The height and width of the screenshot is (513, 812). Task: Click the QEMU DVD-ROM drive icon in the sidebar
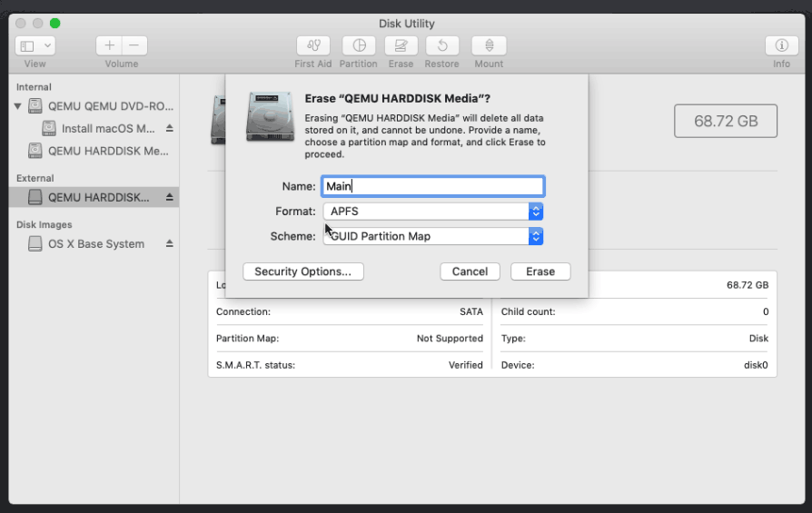[35, 106]
